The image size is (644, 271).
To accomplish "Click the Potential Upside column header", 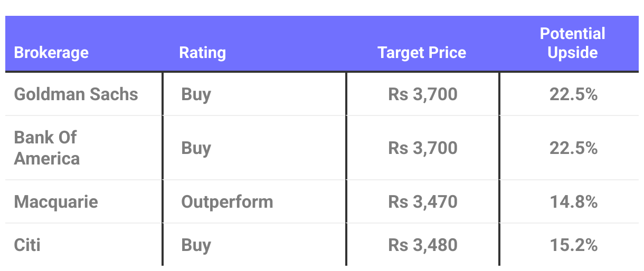I will tap(572, 43).
